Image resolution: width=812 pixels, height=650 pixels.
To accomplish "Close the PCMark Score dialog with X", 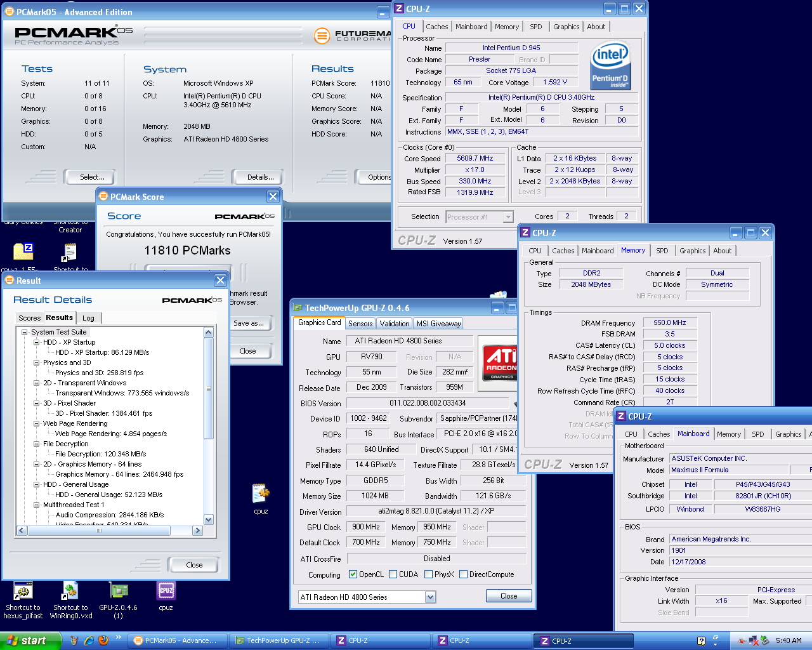I will 273,197.
